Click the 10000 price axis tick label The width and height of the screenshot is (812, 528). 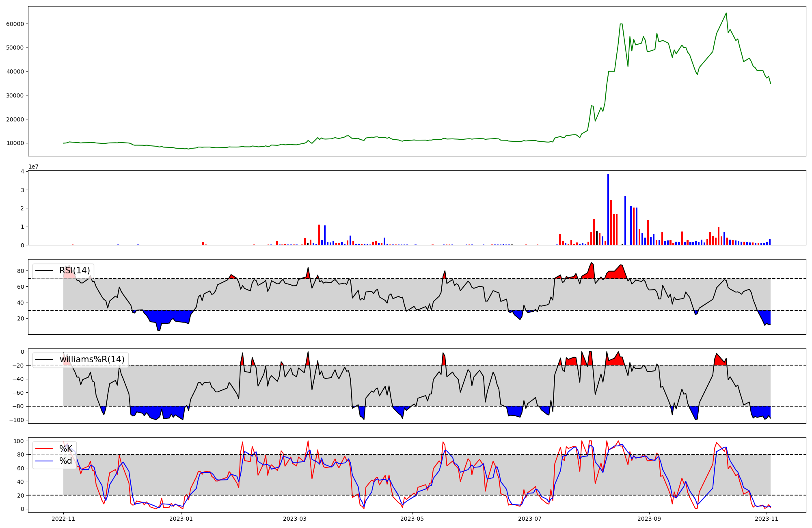click(15, 143)
